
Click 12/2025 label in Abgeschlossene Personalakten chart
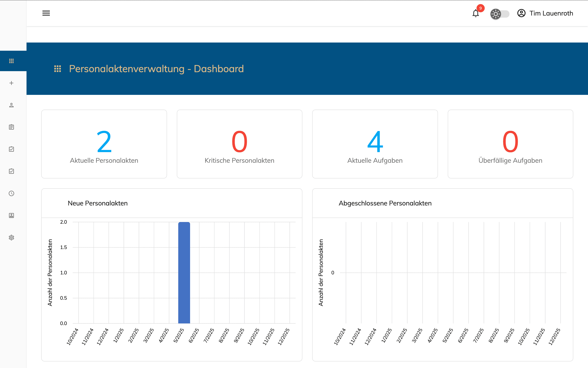point(555,337)
